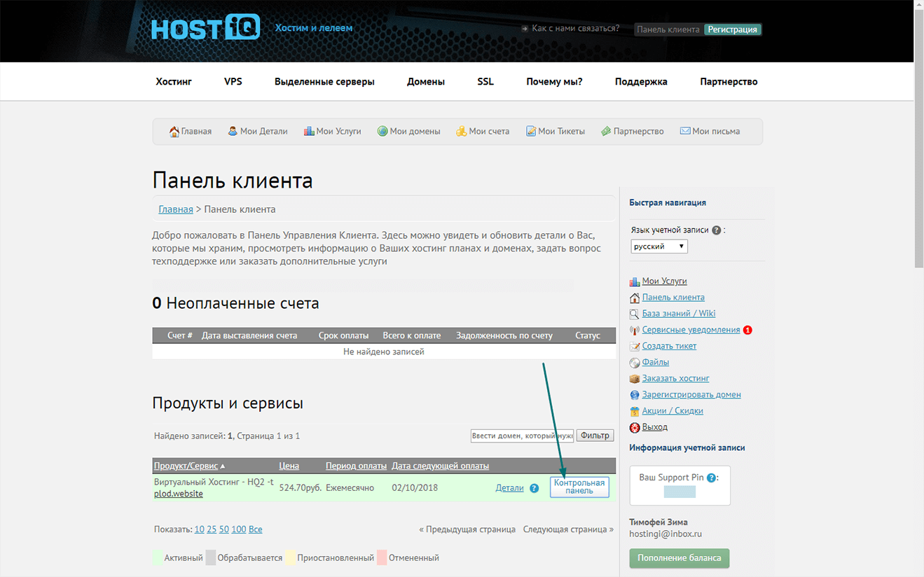
Task: Click the pencil icon next to Создать тикет
Action: tap(635, 346)
